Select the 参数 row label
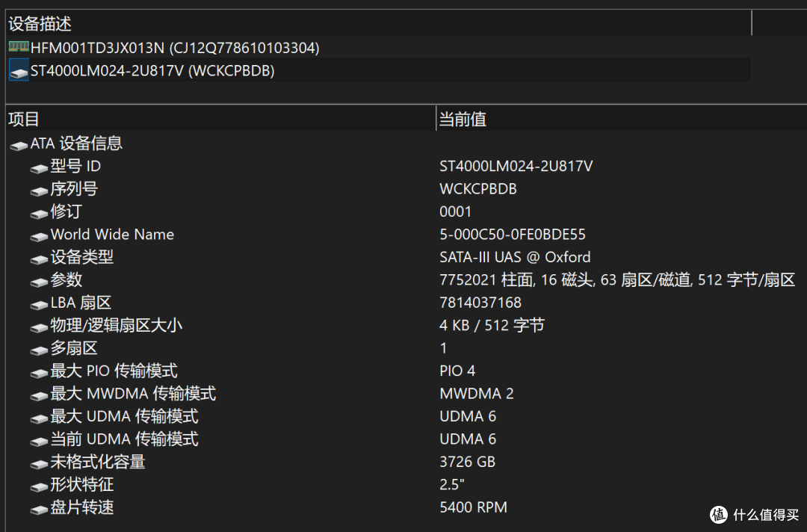Image resolution: width=807 pixels, height=532 pixels. coord(66,280)
